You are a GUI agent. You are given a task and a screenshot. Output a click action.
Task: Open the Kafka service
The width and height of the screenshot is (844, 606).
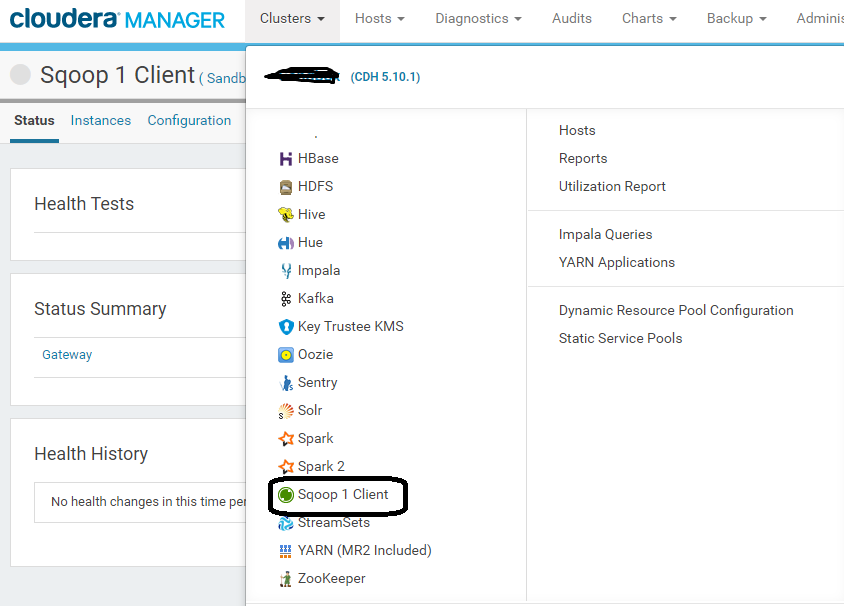tap(285, 298)
